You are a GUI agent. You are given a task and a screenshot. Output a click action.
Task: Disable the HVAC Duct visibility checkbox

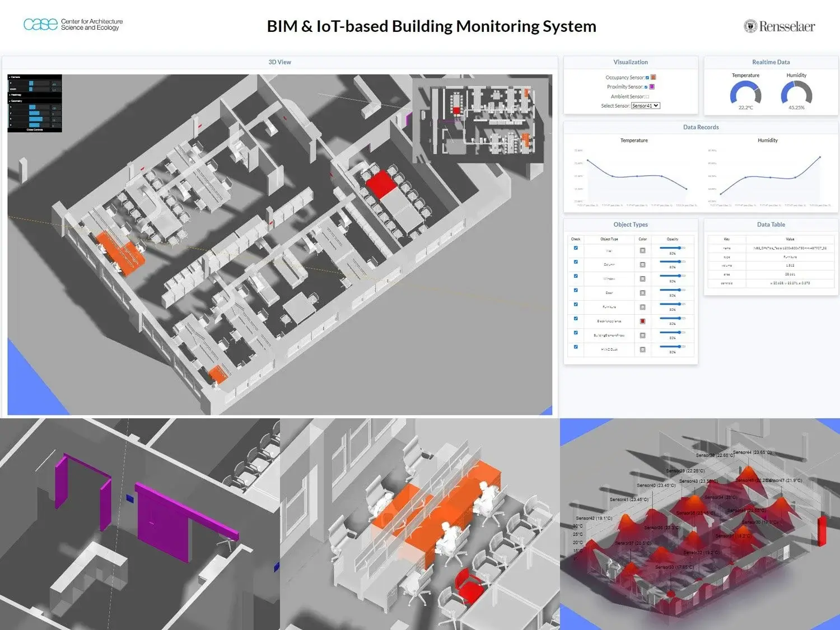coord(575,347)
